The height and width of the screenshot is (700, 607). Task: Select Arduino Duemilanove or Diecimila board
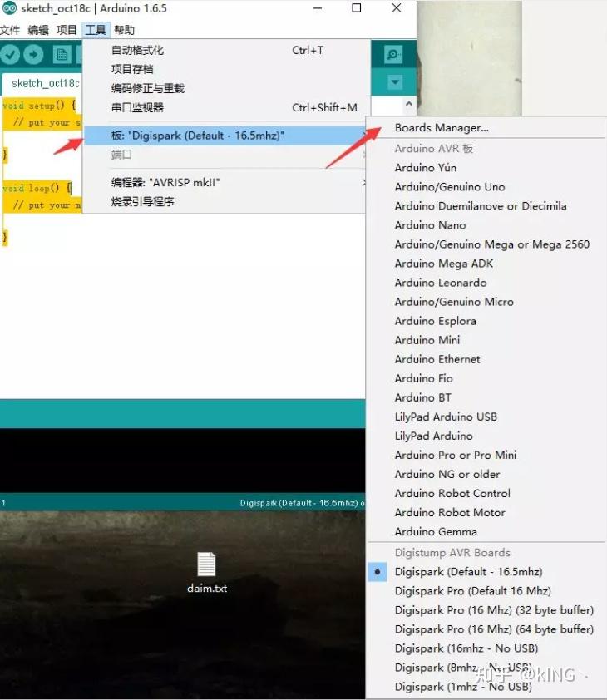[x=486, y=206]
